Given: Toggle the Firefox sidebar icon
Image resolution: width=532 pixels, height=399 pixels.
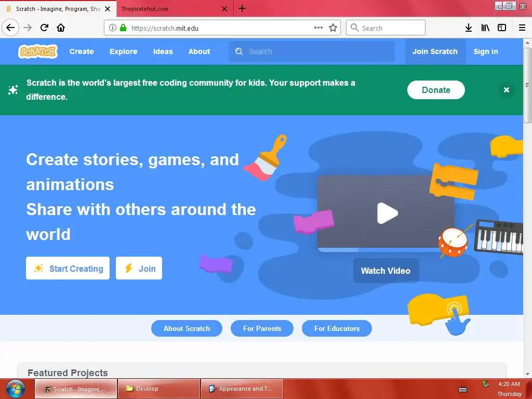Looking at the screenshot, I should click(x=502, y=28).
